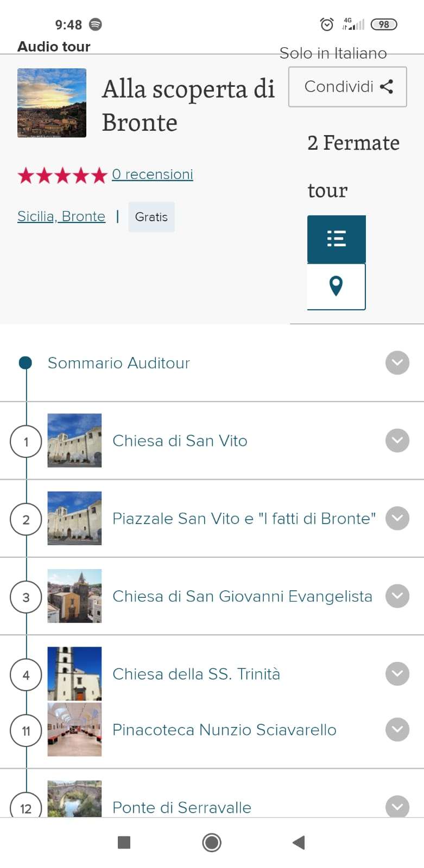Expand the Sommario Auditour section
Screen dimensions: 424x868
pos(397,363)
